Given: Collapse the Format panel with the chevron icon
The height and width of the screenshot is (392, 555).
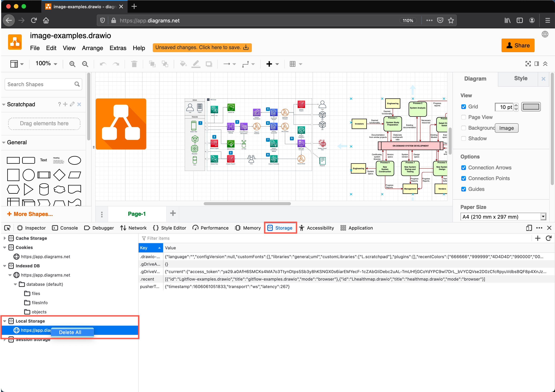Looking at the screenshot, I should [546, 64].
